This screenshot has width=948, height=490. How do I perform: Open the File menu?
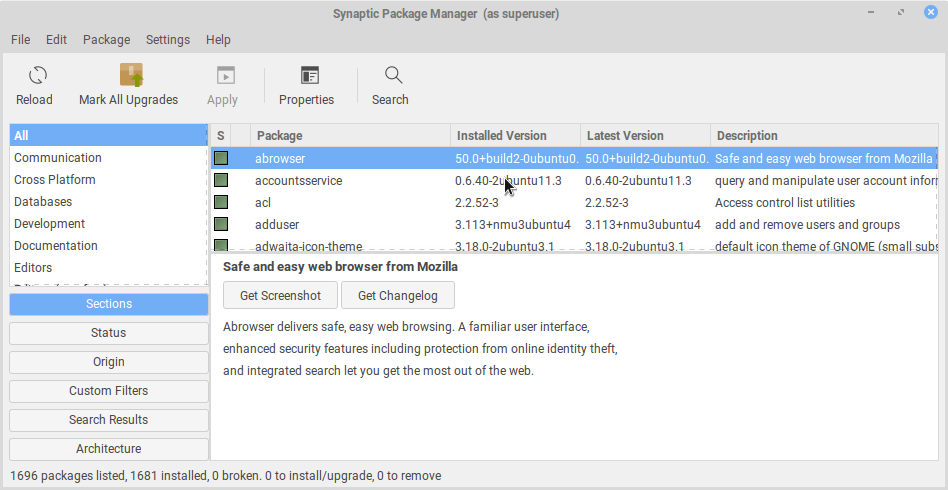(21, 40)
